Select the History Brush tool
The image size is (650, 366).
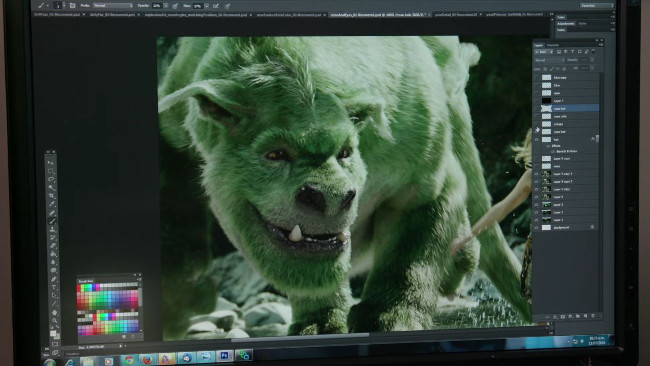click(53, 238)
